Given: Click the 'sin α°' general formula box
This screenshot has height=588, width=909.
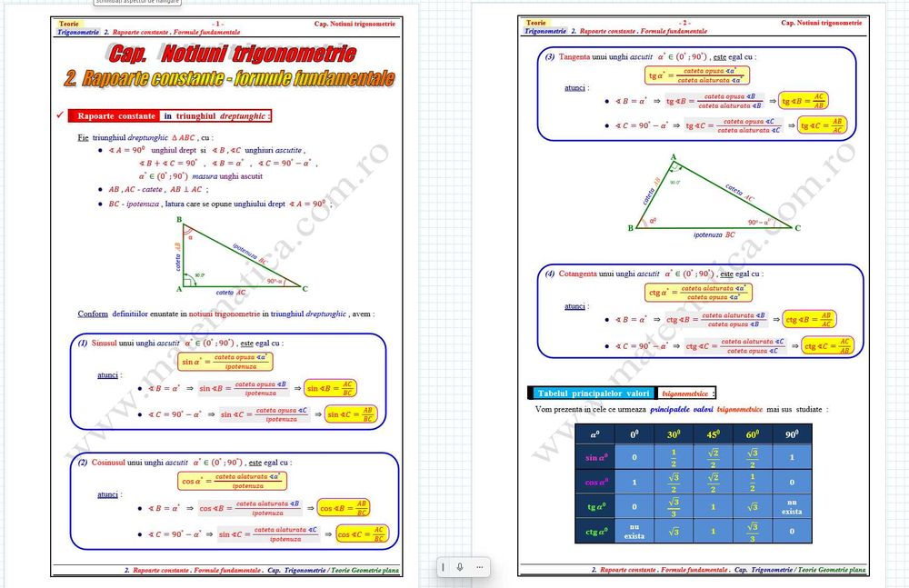Looking at the screenshot, I should tap(225, 362).
